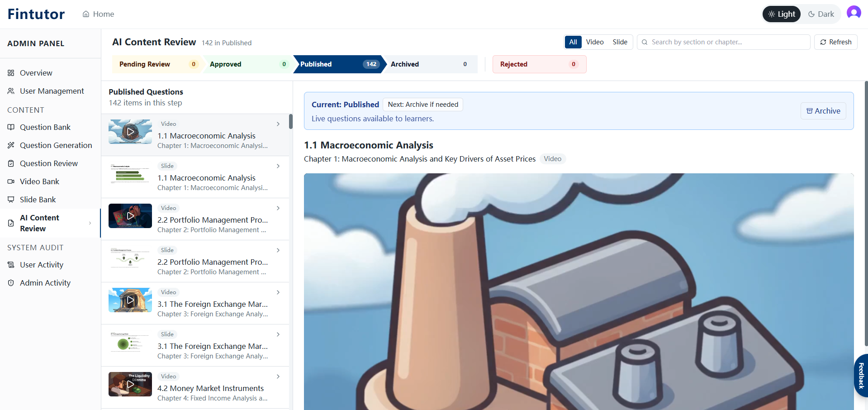Open the 2.2 Portfolio Management slide thumbnail
Screen dimensions: 868x410
130,258
